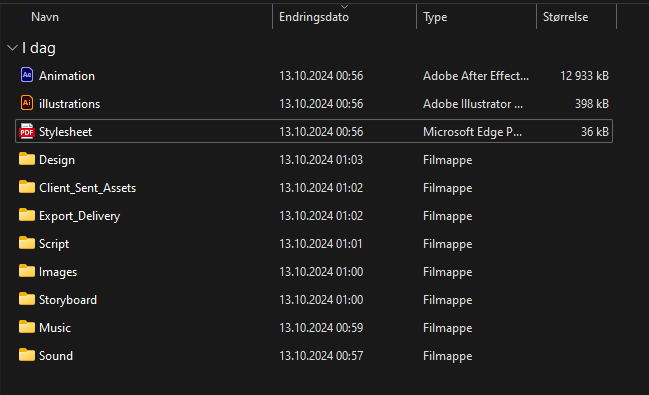Select the Export_Delivery folder icon

click(x=27, y=215)
